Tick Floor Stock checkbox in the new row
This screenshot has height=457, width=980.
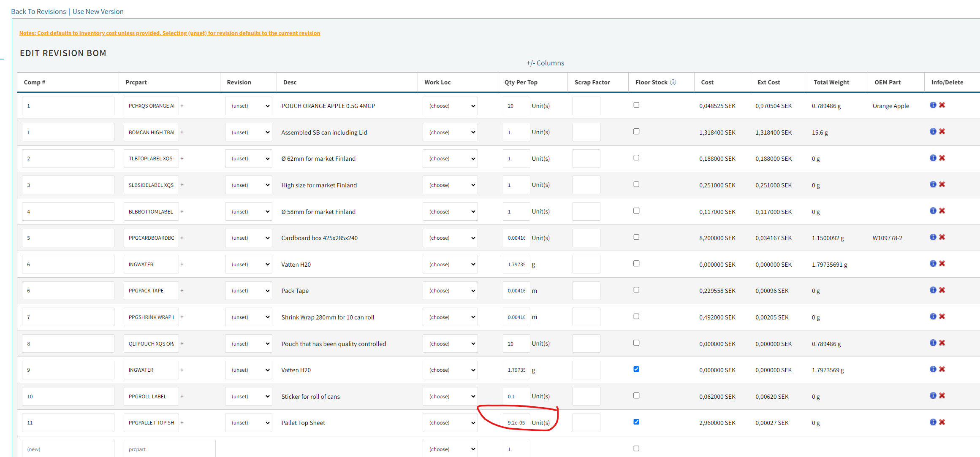point(636,449)
